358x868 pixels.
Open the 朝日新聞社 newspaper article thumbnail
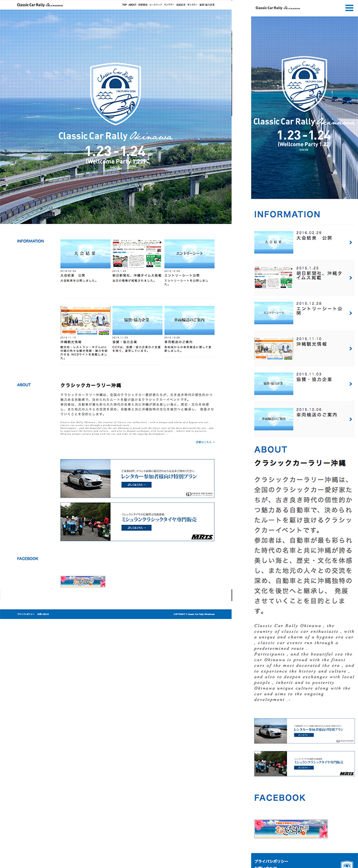point(137,253)
